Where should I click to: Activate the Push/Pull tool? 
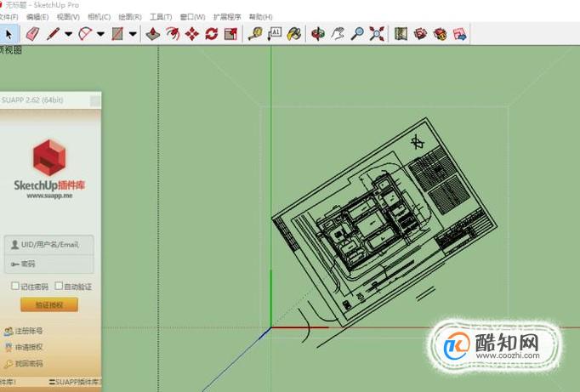coord(153,34)
